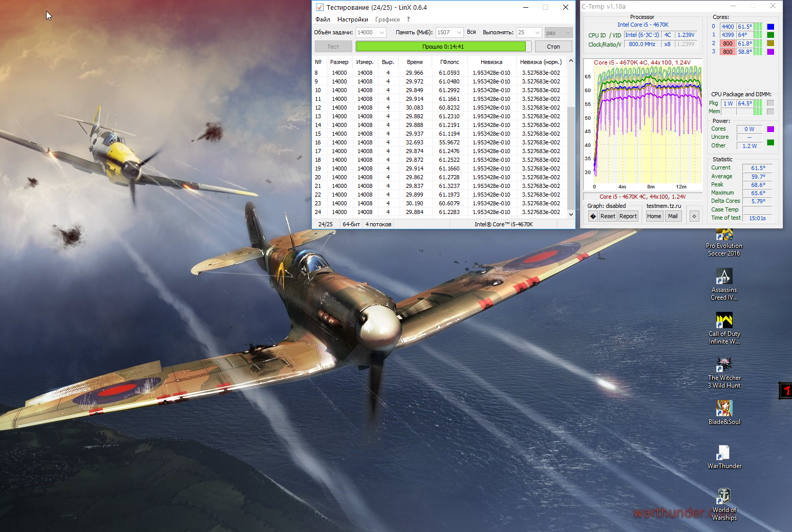Click the 24/25 status bar entry

point(326,224)
